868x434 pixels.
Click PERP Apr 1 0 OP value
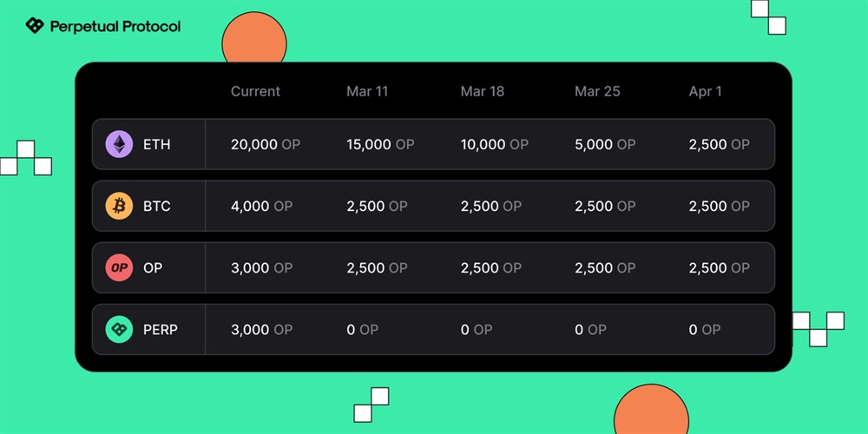(x=704, y=330)
